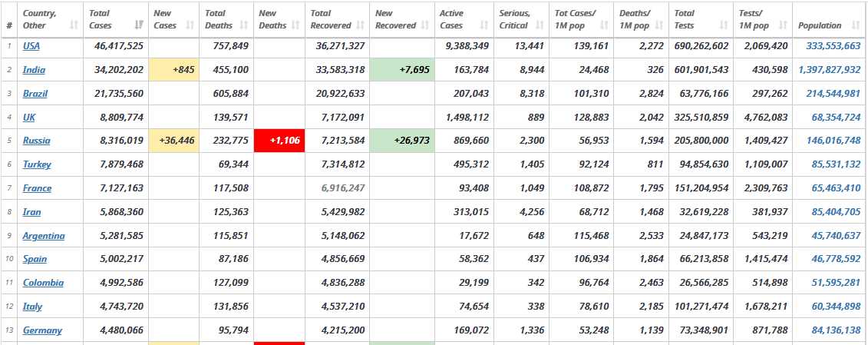Open the Argentina country link
The image size is (868, 345).
[44, 236]
